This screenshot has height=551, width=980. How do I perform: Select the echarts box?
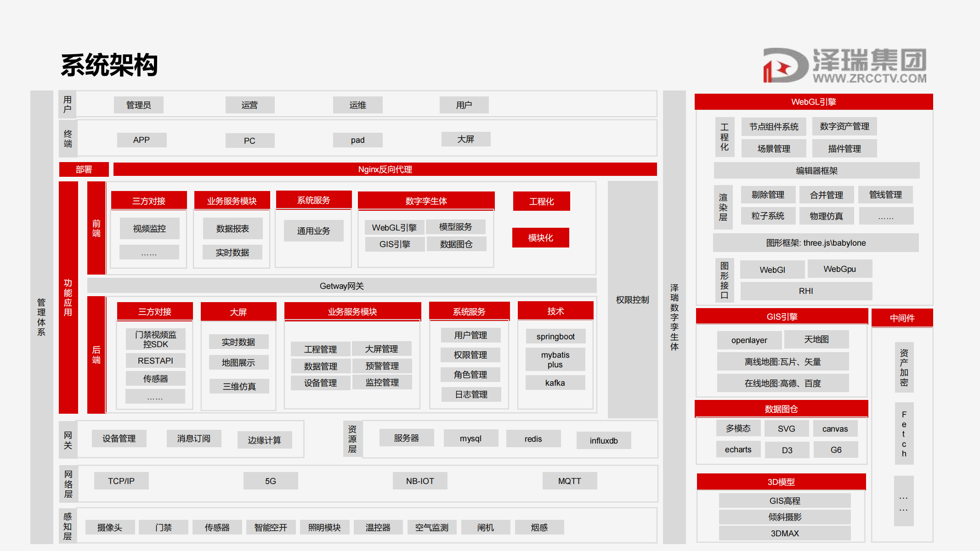(x=738, y=450)
